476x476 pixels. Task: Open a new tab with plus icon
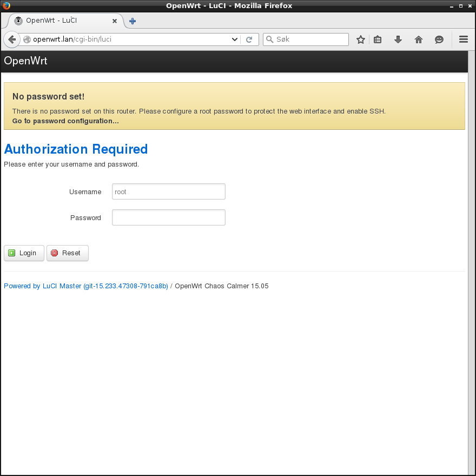[x=133, y=21]
